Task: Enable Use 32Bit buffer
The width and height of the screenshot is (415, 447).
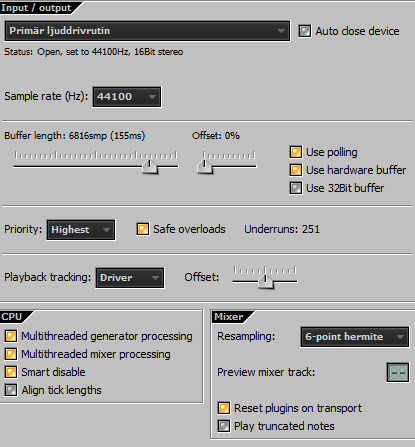Action: tap(296, 188)
